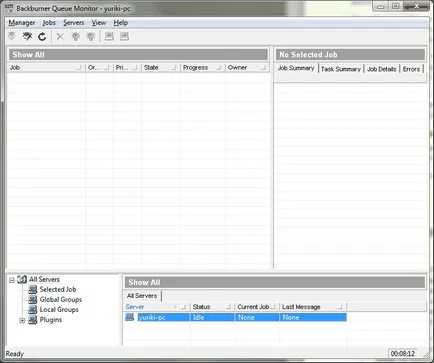Open the Manager menu
The width and height of the screenshot is (434, 363).
tap(22, 23)
